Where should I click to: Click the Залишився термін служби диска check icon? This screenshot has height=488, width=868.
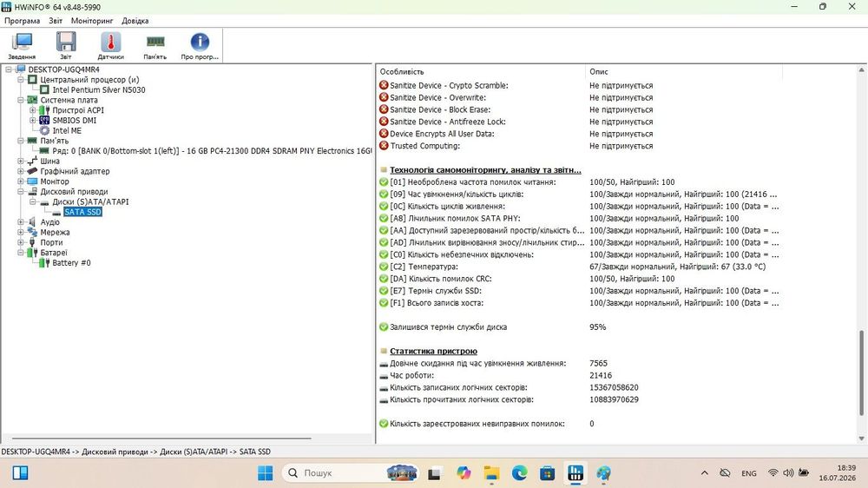(x=384, y=326)
